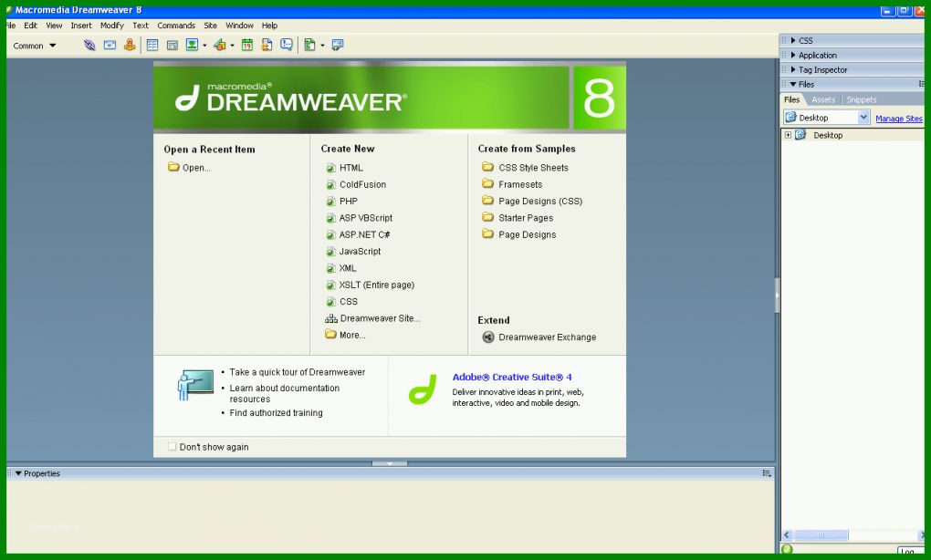Open the Desktop site dropdown
This screenshot has height=560, width=931.
click(826, 118)
